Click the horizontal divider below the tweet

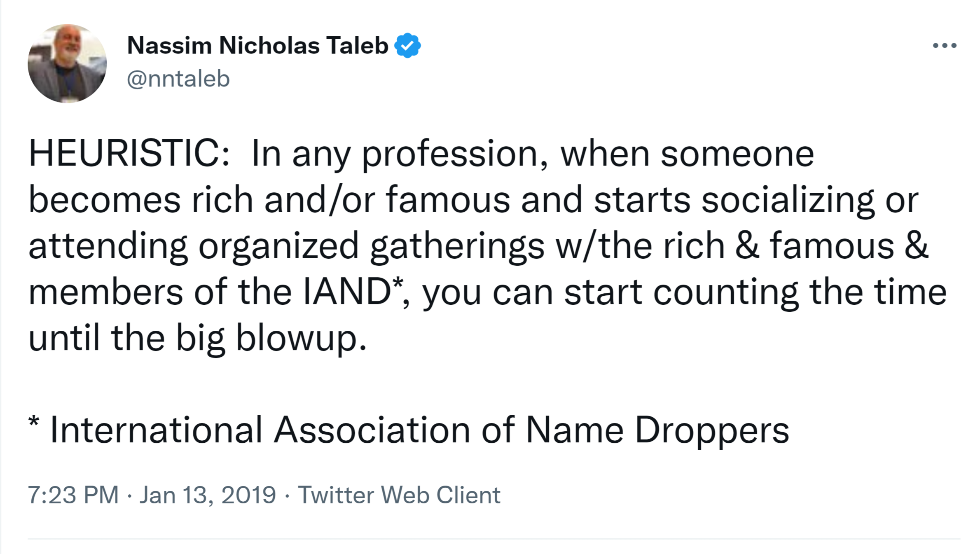coord(494,538)
